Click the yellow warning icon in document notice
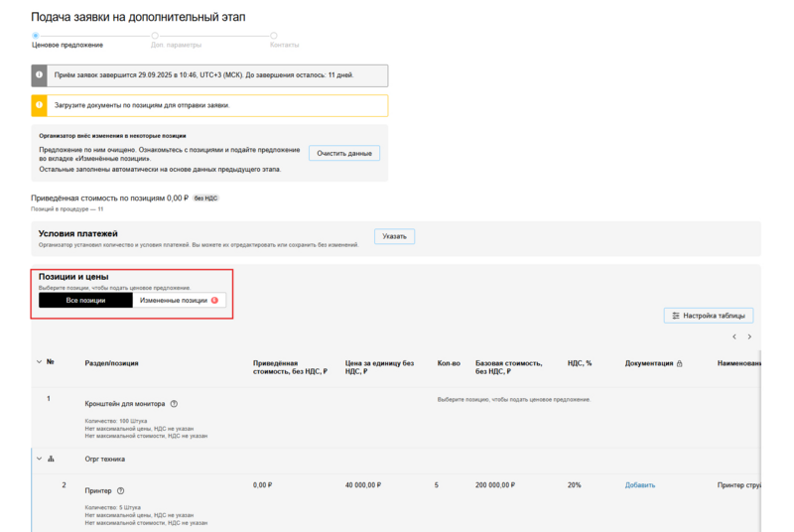The height and width of the screenshot is (532, 794). 40,105
